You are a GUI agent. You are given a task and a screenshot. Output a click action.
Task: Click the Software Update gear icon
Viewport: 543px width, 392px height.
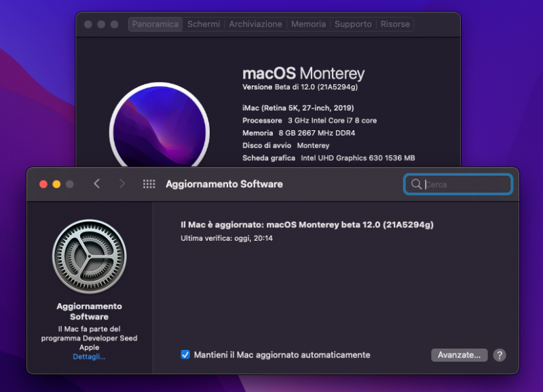[90, 256]
